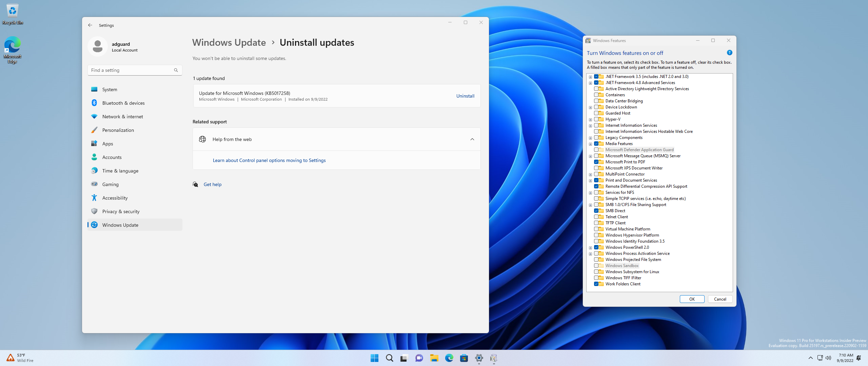Image resolution: width=868 pixels, height=366 pixels.
Task: Open Microsoft Store from taskbar
Action: coord(464,358)
